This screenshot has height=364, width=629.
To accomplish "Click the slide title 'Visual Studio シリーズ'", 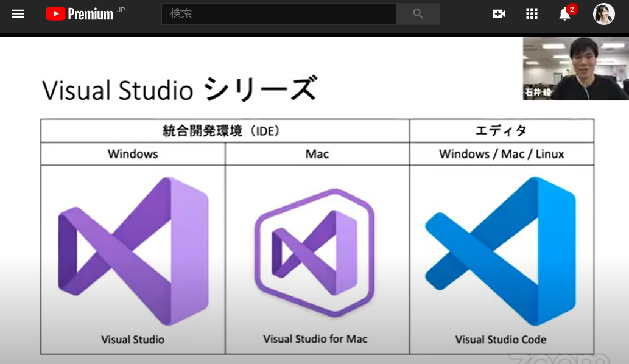I will click(x=180, y=89).
